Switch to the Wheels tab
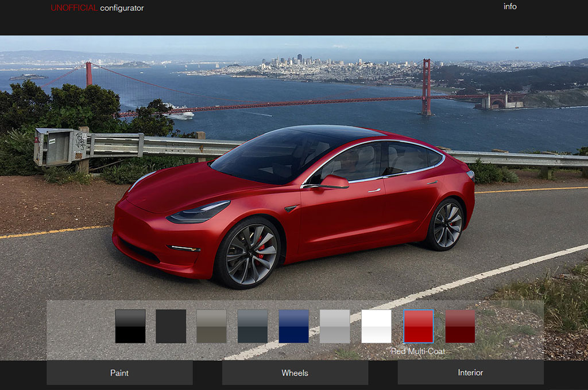Image resolution: width=588 pixels, height=390 pixels. coord(295,373)
